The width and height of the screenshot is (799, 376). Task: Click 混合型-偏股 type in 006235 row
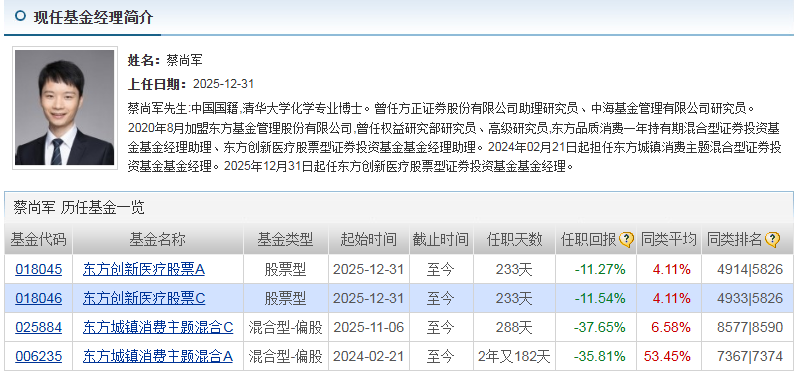click(285, 357)
